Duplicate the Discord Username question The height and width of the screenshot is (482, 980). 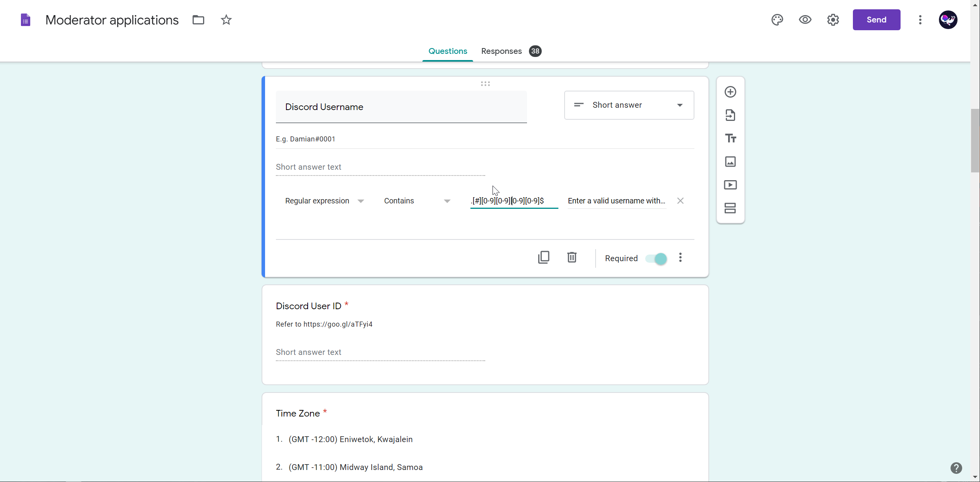(x=544, y=257)
